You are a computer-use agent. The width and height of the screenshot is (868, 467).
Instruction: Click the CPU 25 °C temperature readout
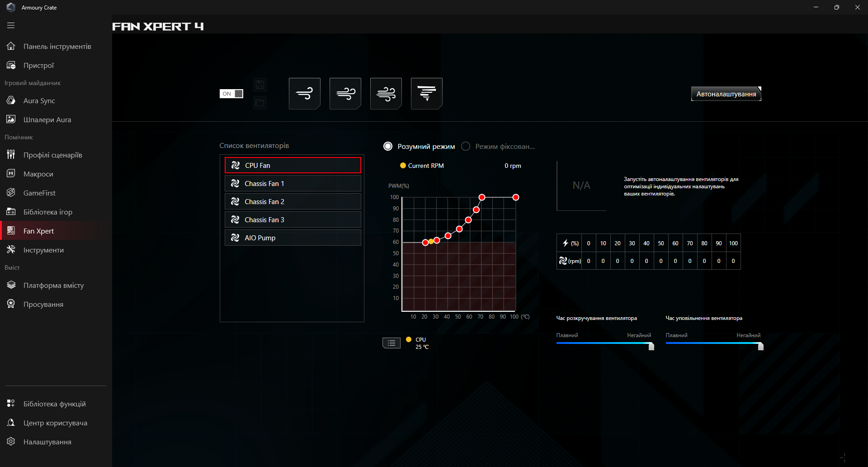[x=422, y=343]
